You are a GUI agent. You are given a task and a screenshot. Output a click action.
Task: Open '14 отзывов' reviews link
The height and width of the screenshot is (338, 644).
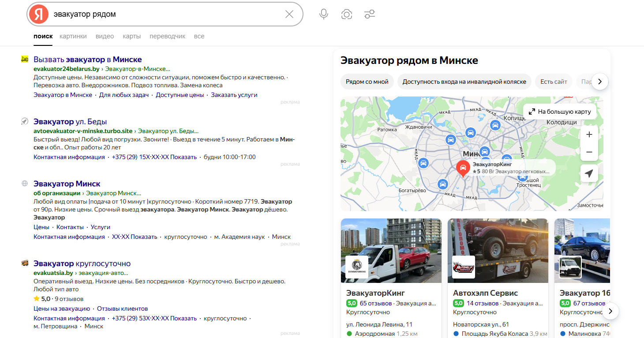click(483, 303)
